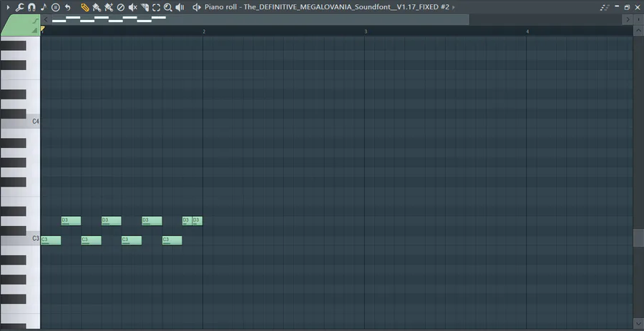The height and width of the screenshot is (331, 644).
Task: Click the vertical scrollbar thumb
Action: tap(638, 237)
